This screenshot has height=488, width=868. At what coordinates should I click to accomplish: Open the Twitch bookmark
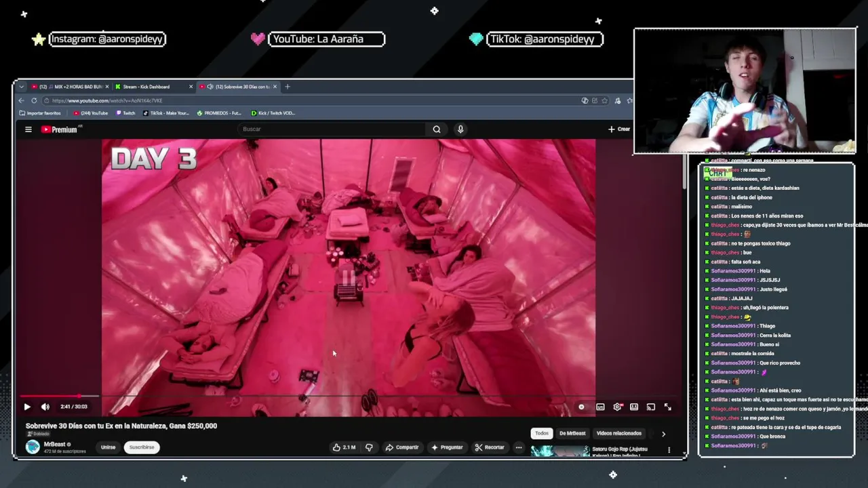[x=125, y=113]
